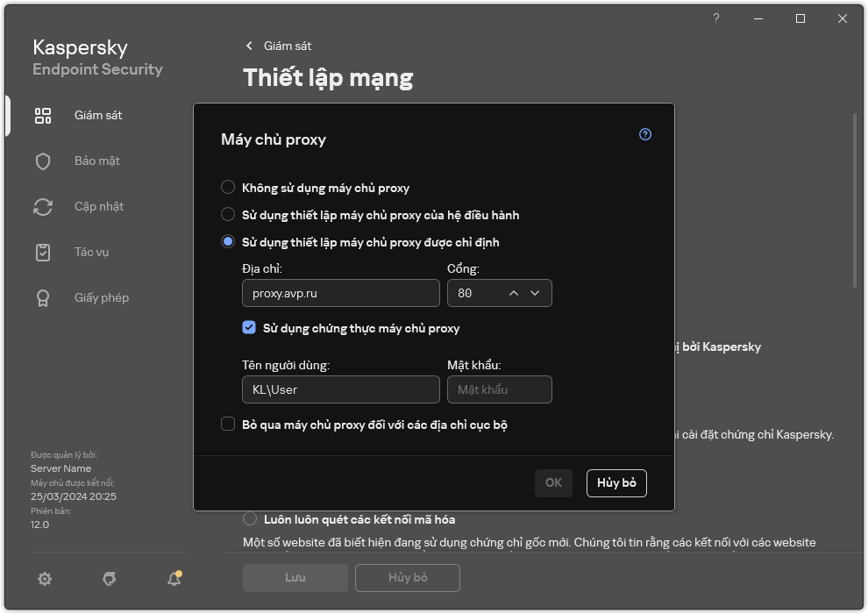
Task: Click the Cập nhật refresh icon
Action: point(42,206)
